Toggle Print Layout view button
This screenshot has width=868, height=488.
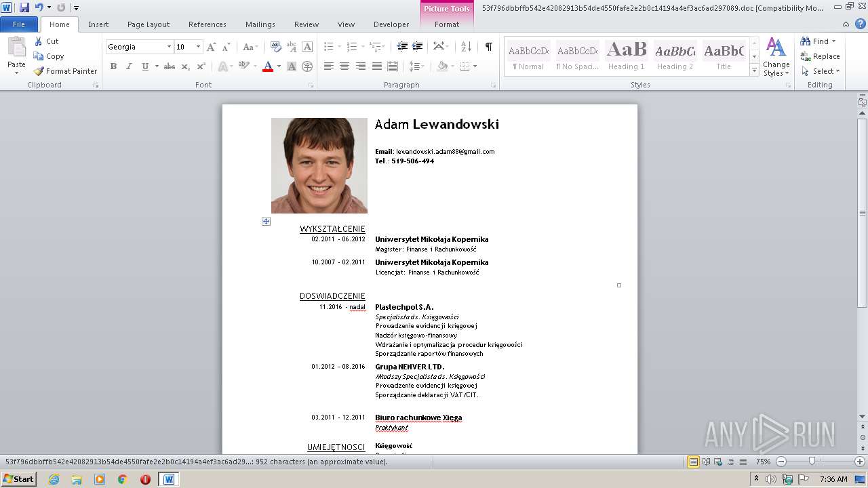tap(694, 462)
